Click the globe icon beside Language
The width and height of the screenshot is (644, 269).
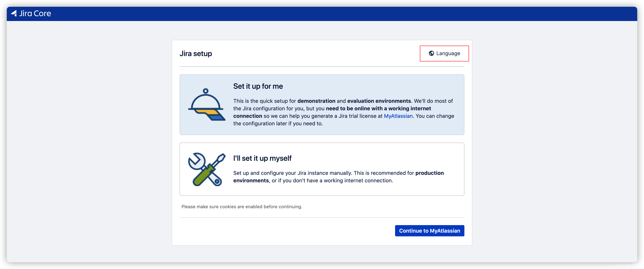(x=431, y=53)
